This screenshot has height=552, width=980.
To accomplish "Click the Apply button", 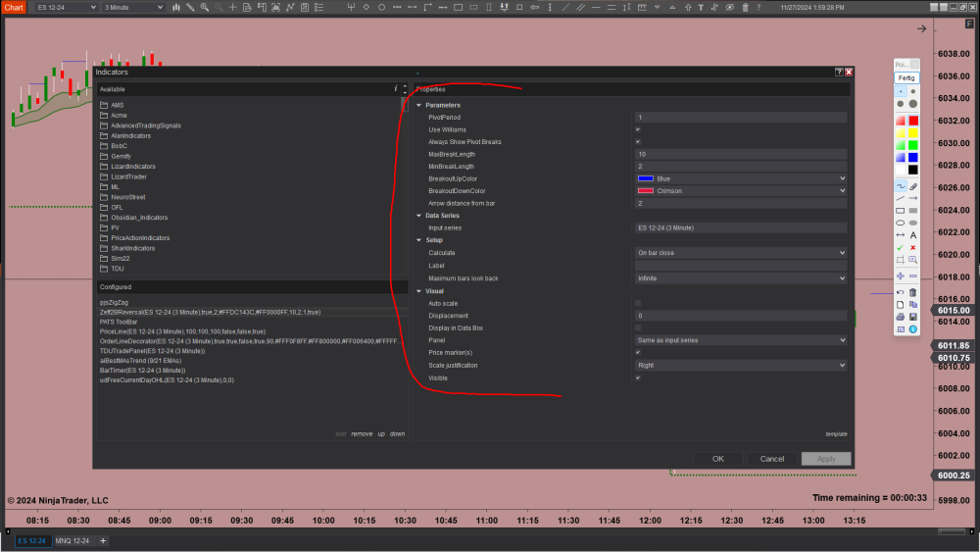I will (x=826, y=459).
